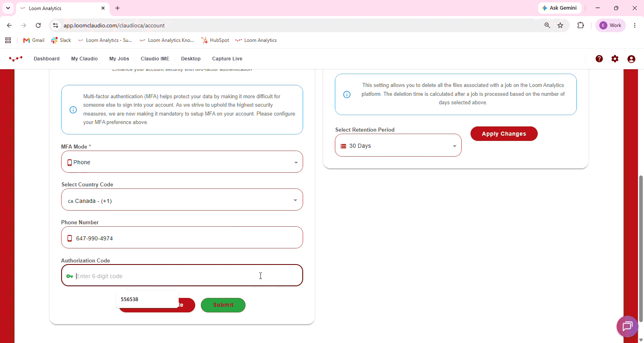
Task: Open My Claudio menu
Action: pos(85,59)
